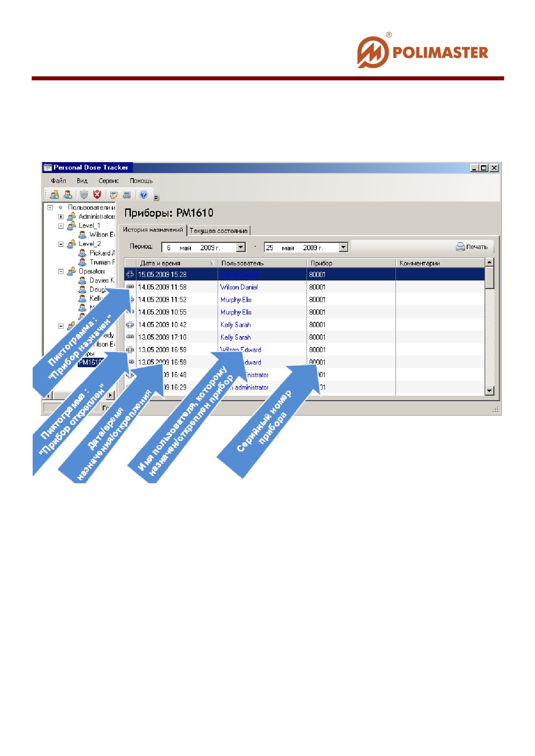Click the Level_1 group icon
This screenshot has width=535, height=756.
72,225
